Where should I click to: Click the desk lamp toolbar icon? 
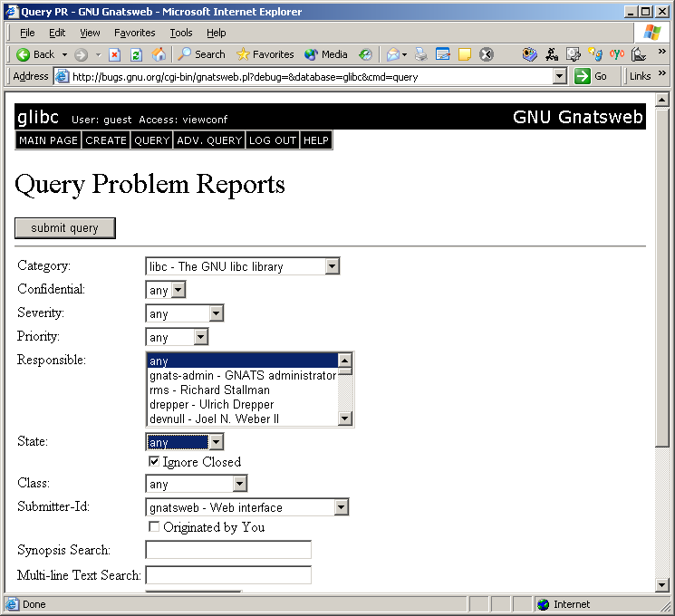pyautogui.click(x=639, y=54)
